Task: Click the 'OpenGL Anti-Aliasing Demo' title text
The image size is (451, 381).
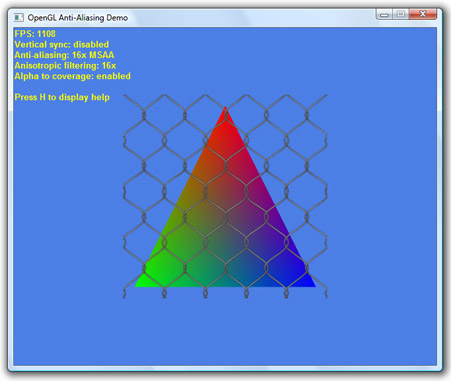Action: tap(78, 18)
